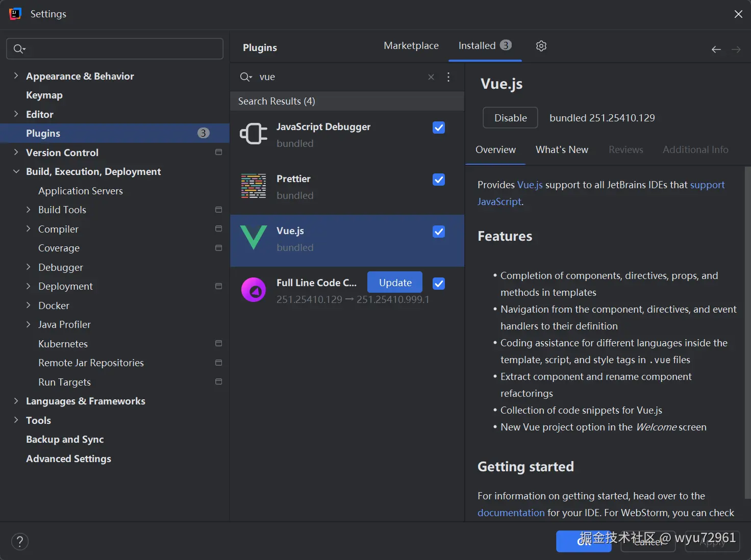Click the plugins settings gear icon
Viewport: 751px width, 560px height.
[x=541, y=46]
